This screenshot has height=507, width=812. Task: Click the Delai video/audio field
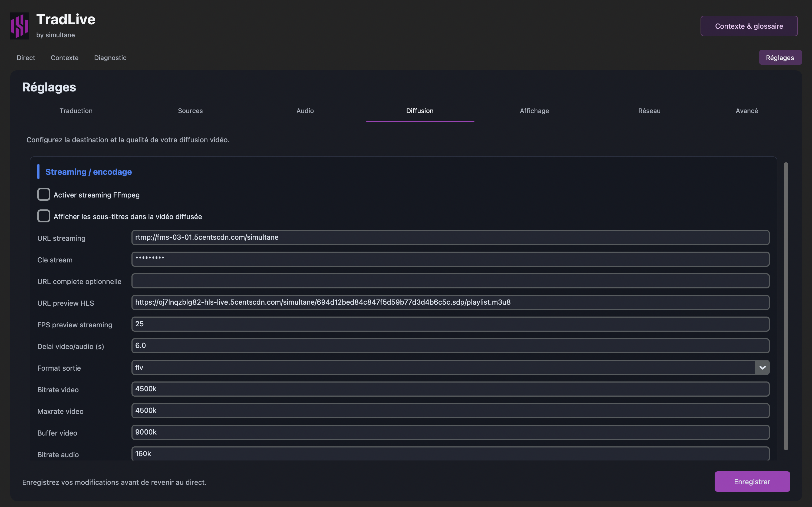450,346
